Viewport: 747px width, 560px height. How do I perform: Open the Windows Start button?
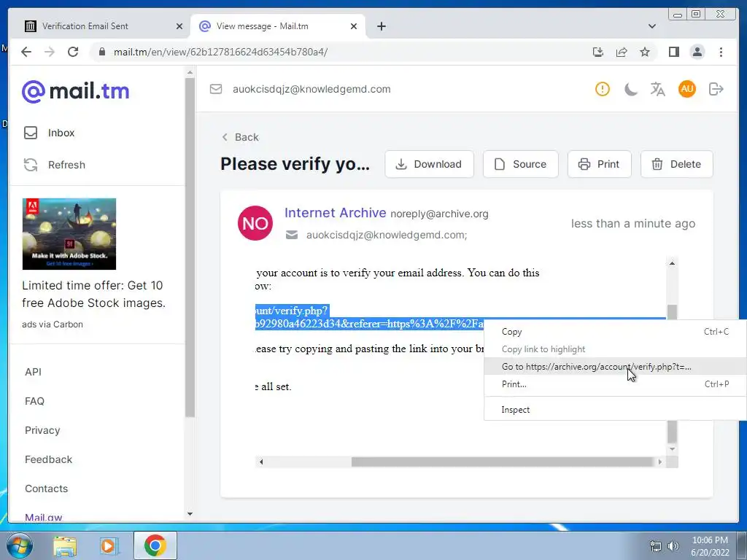pyautogui.click(x=19, y=545)
